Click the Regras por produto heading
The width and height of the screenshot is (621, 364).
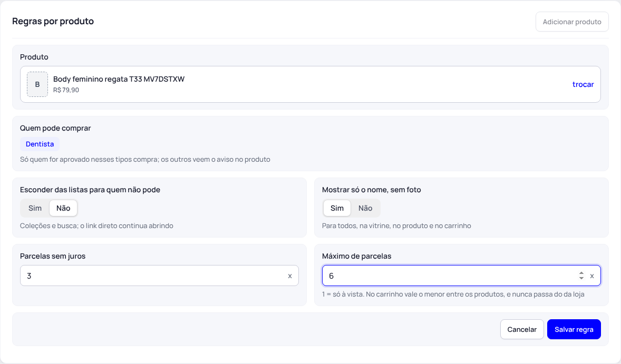point(53,22)
